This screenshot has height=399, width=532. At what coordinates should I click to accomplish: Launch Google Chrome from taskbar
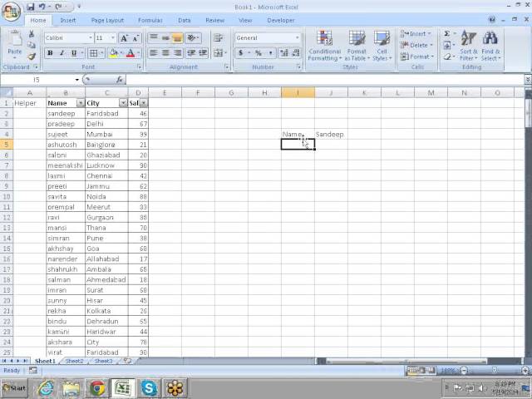coord(97,388)
